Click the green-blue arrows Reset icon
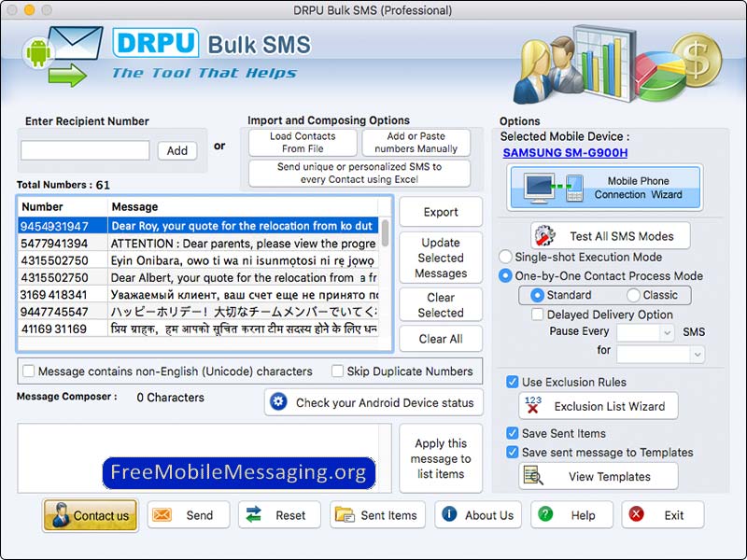The image size is (747, 560). point(253,515)
